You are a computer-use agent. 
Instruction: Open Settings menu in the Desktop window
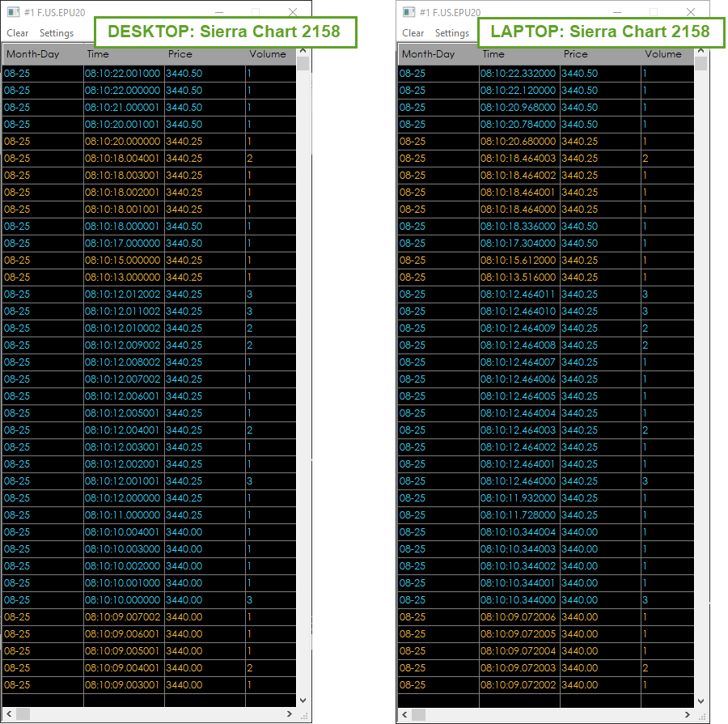[56, 33]
